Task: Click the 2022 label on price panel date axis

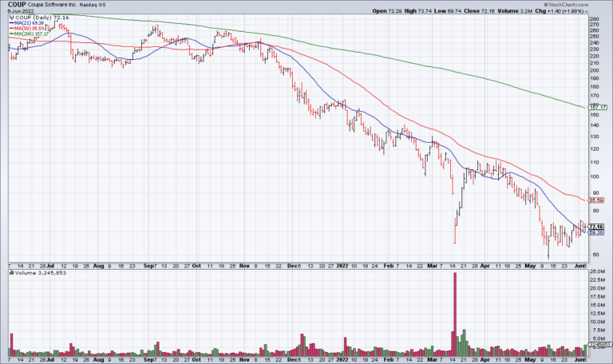Action: [x=342, y=266]
